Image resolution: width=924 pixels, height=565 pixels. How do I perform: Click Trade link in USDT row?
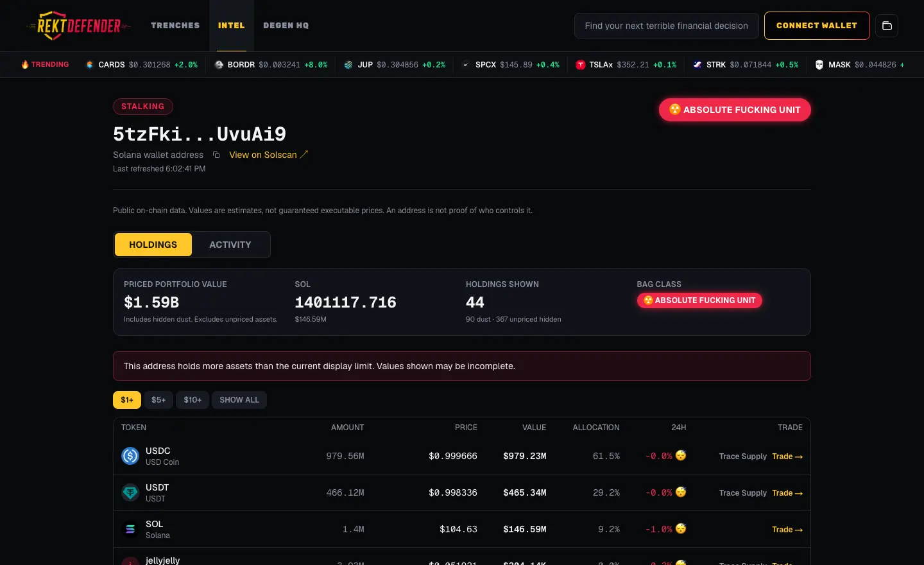[x=787, y=493]
